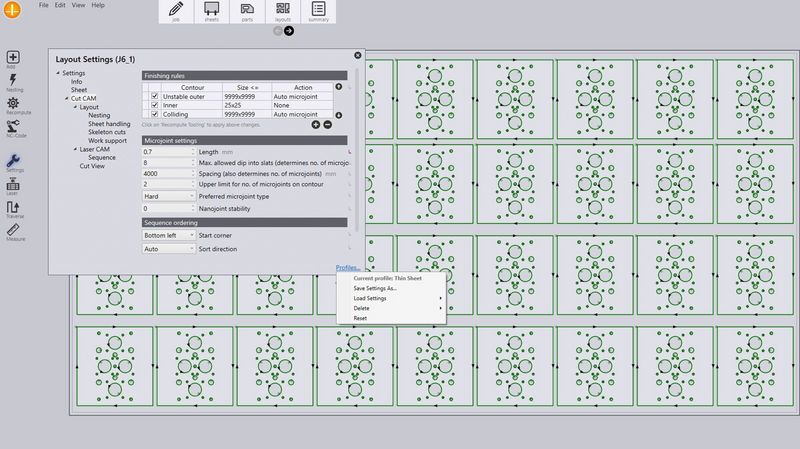
Task: Add a new finishing rule row
Action: 316,124
